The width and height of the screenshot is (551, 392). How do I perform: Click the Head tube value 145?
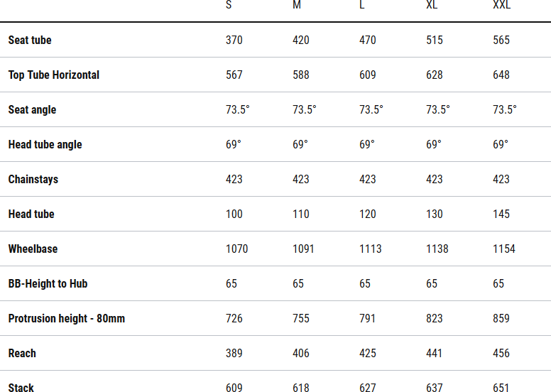[x=501, y=214]
